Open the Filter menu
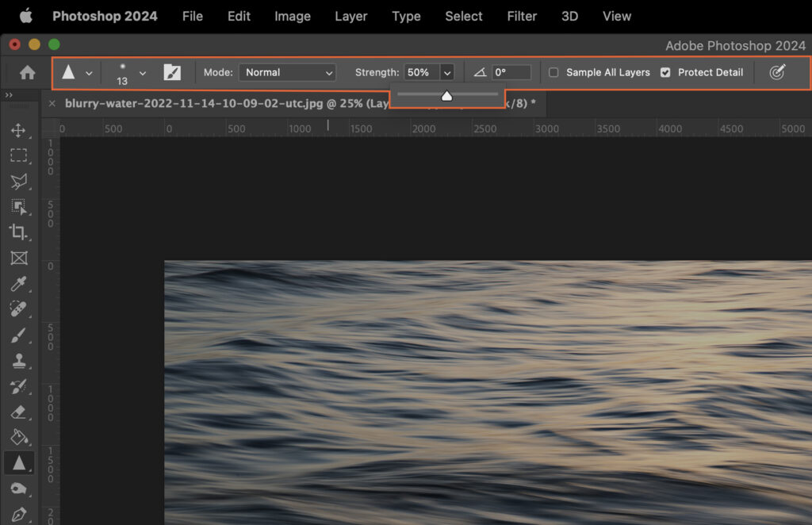Image resolution: width=812 pixels, height=525 pixels. [x=522, y=16]
